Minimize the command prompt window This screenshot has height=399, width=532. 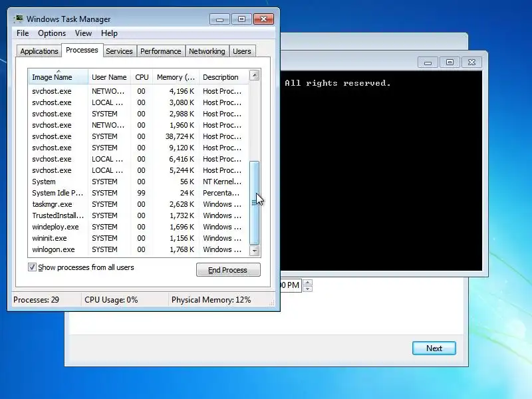coord(428,63)
